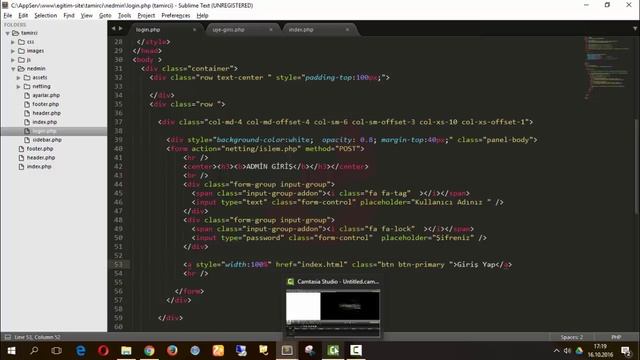Image resolution: width=640 pixels, height=360 pixels.
Task: Open the tab list dropdown arrow
Action: coord(635,29)
